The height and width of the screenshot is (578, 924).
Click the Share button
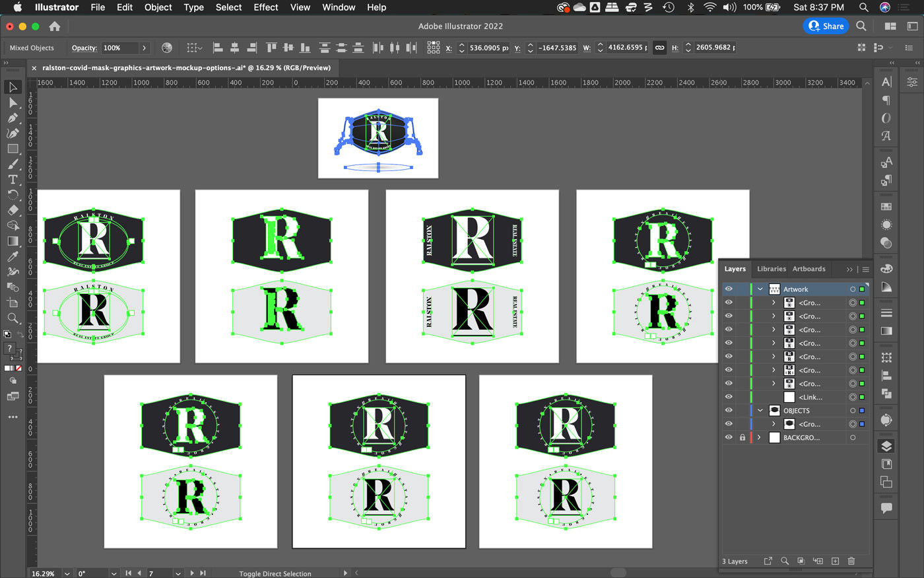tap(826, 26)
